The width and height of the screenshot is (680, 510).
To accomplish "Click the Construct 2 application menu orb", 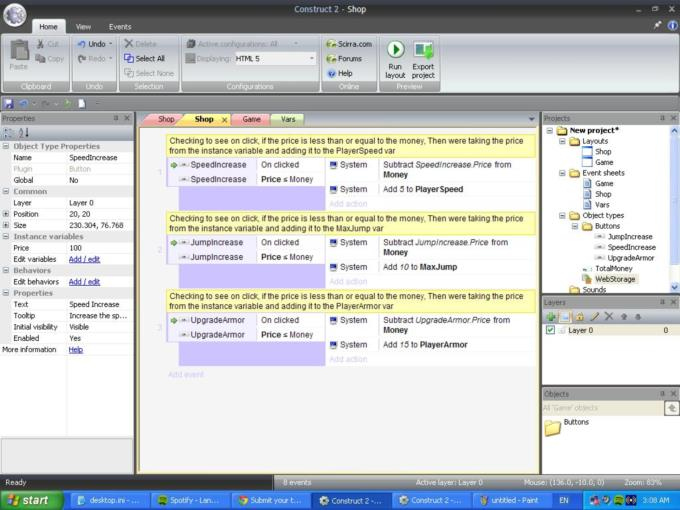I will pos(15,15).
